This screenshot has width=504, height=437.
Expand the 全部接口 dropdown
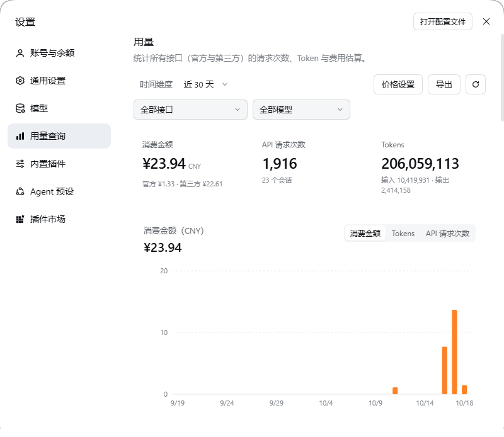click(190, 110)
